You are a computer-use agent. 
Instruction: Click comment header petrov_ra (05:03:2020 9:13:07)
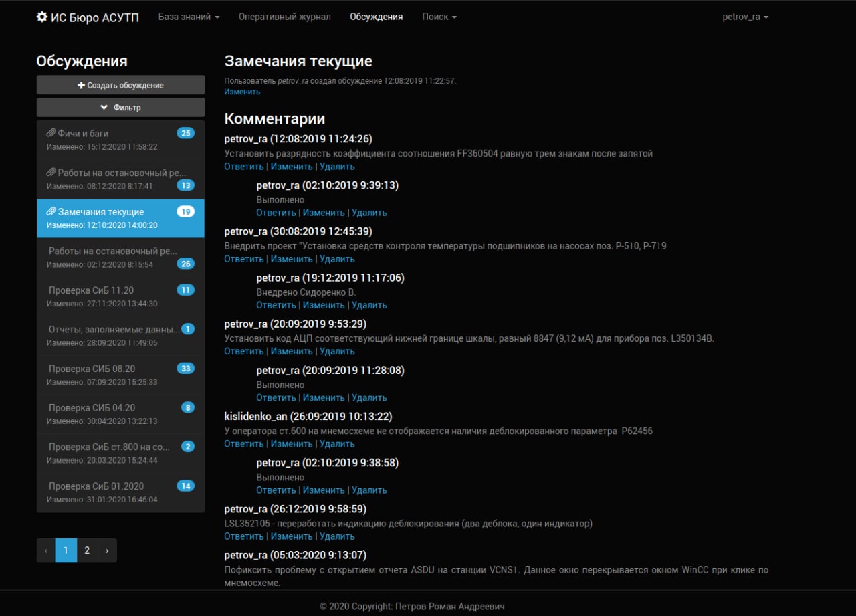[295, 555]
